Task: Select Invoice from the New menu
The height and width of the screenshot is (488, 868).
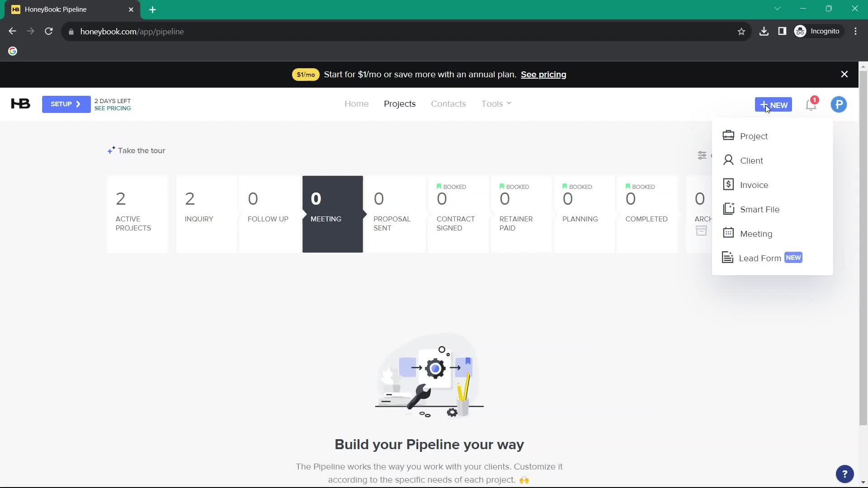Action: tap(772, 185)
